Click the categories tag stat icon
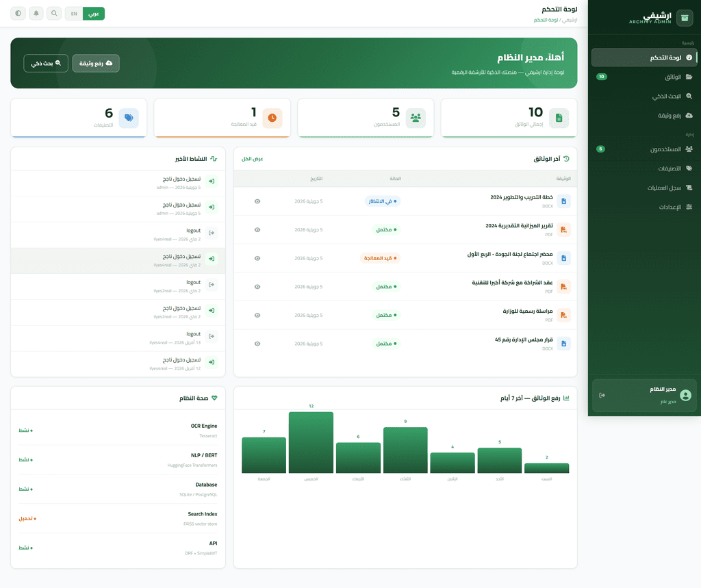 tap(129, 118)
